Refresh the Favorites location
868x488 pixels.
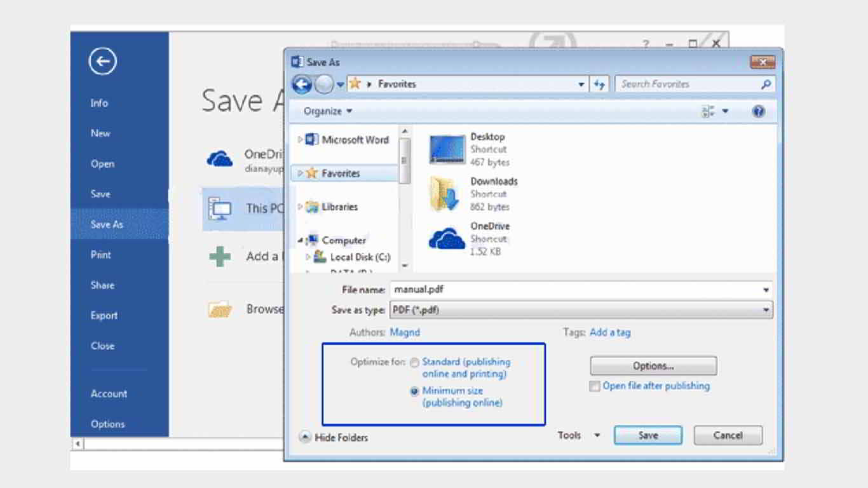[599, 84]
